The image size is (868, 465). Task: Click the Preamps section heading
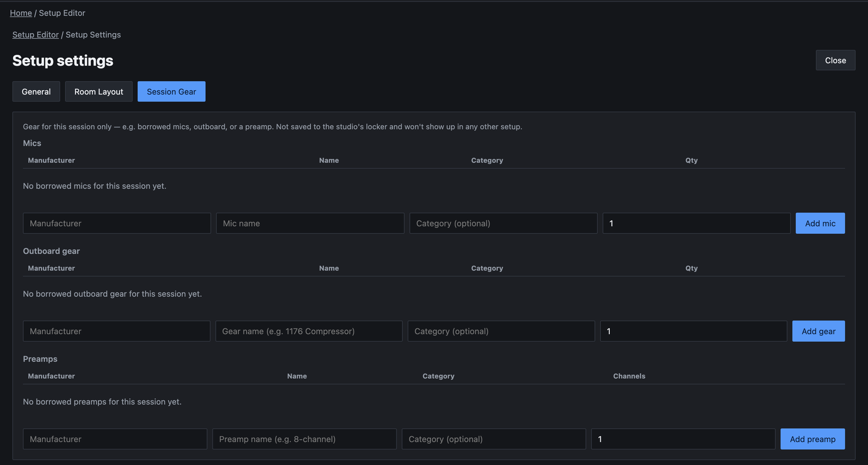click(40, 359)
